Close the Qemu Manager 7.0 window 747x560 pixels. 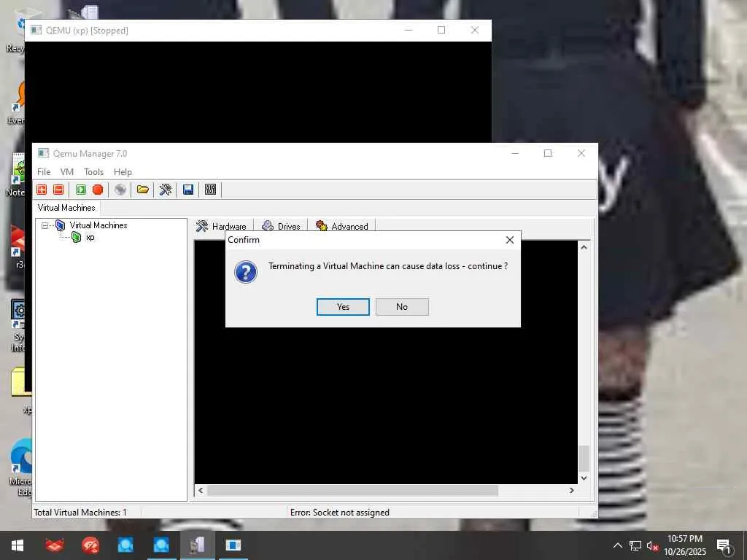point(581,153)
